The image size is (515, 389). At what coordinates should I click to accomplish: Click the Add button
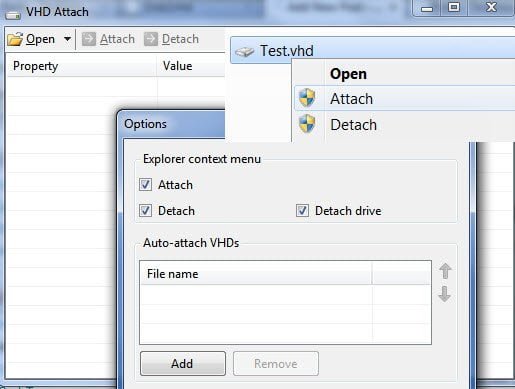pos(183,364)
